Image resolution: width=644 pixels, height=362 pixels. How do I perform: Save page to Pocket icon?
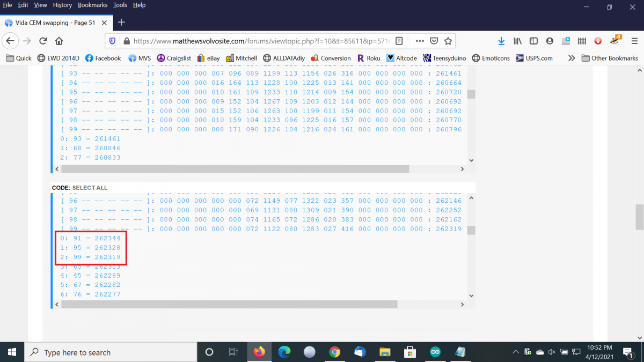pyautogui.click(x=434, y=41)
